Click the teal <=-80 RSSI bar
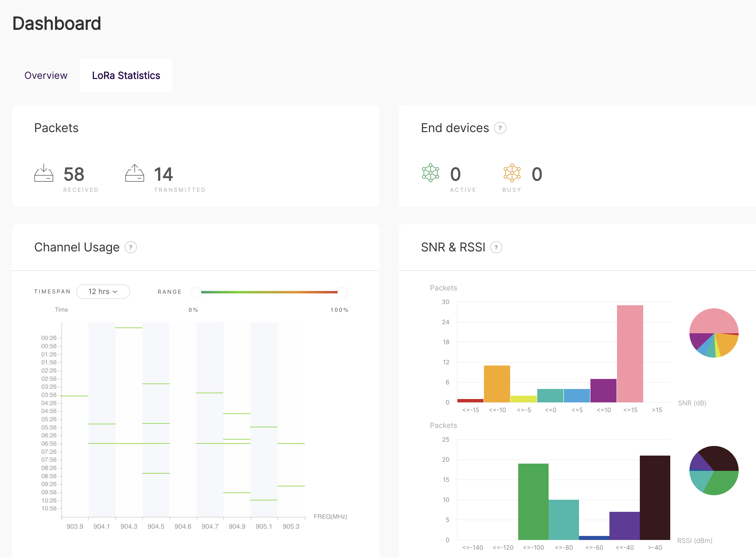Image resolution: width=756 pixels, height=557 pixels. tap(564, 520)
